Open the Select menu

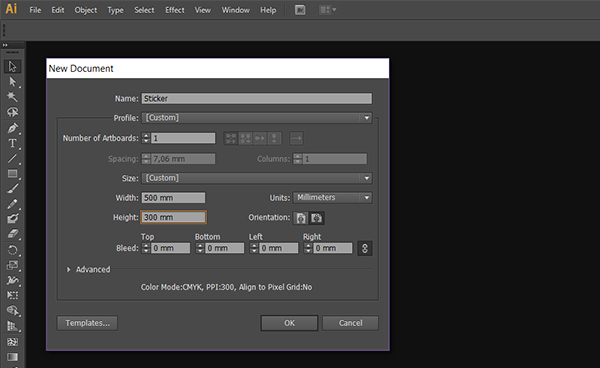[144, 10]
